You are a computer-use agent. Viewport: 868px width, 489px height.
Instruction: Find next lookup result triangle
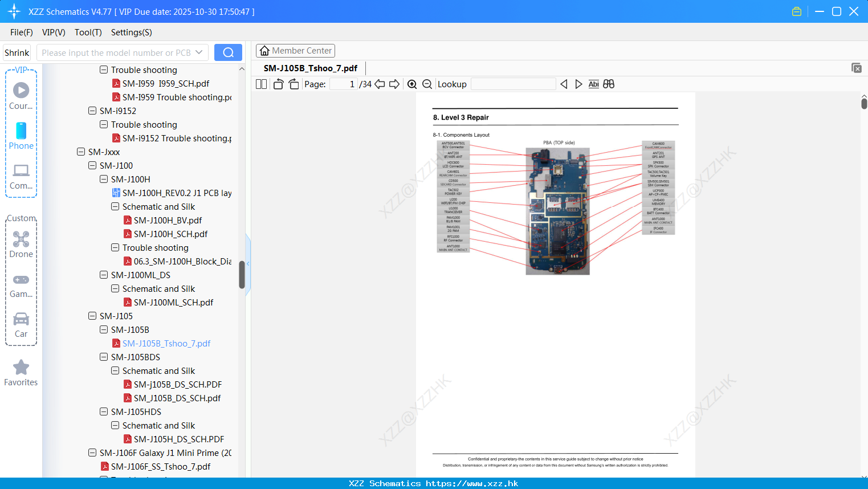[x=578, y=84]
